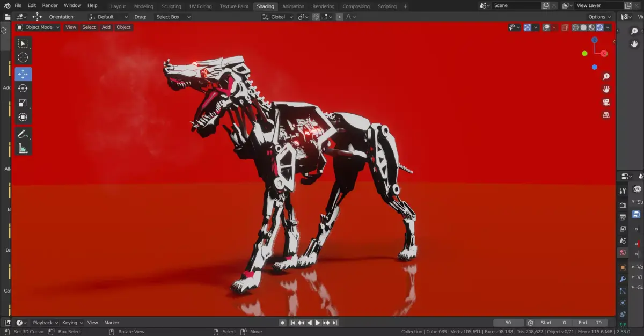Click the Scene name field

516,5
